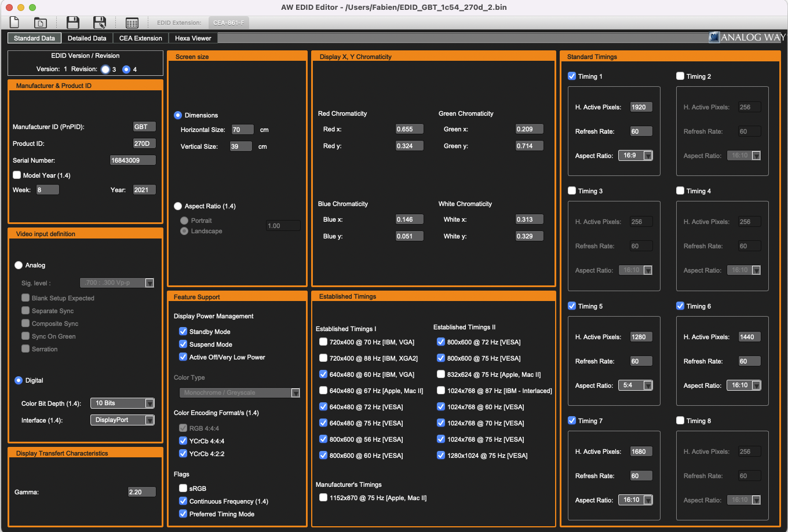Toggle 640x480 @ 60 Hz [IBM, VGA] checkbox
The image size is (788, 532).
[323, 375]
